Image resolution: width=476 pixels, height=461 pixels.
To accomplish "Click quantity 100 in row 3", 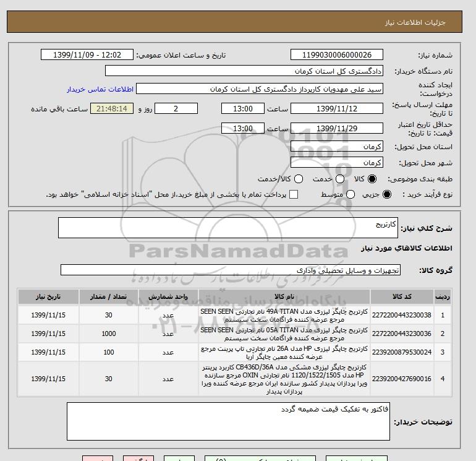I will point(109,352).
